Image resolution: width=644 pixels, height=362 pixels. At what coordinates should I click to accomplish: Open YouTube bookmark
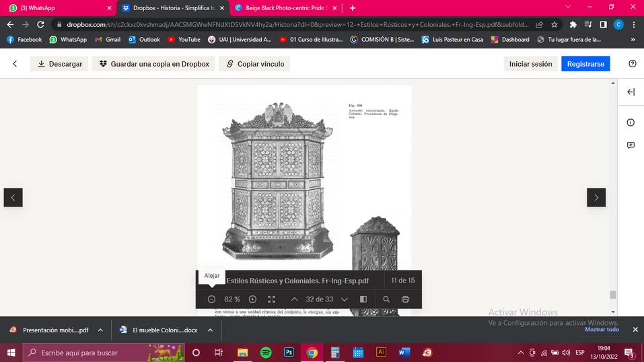point(184,40)
